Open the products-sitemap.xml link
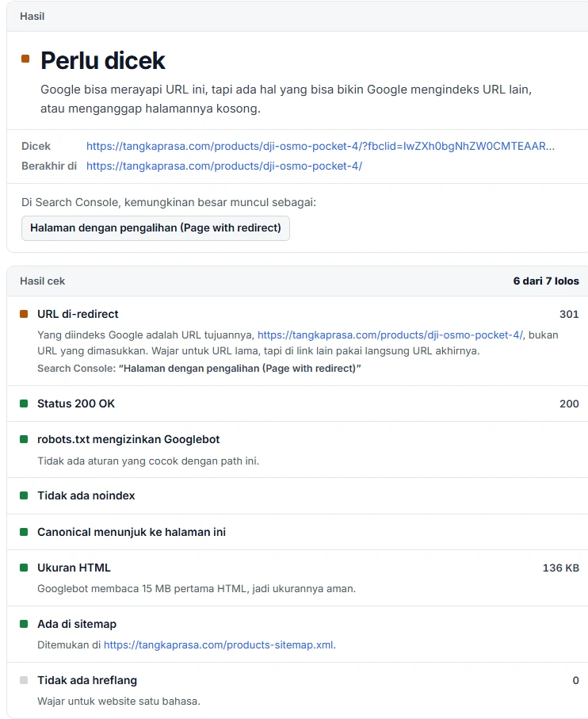This screenshot has height=719, width=588. (219, 645)
